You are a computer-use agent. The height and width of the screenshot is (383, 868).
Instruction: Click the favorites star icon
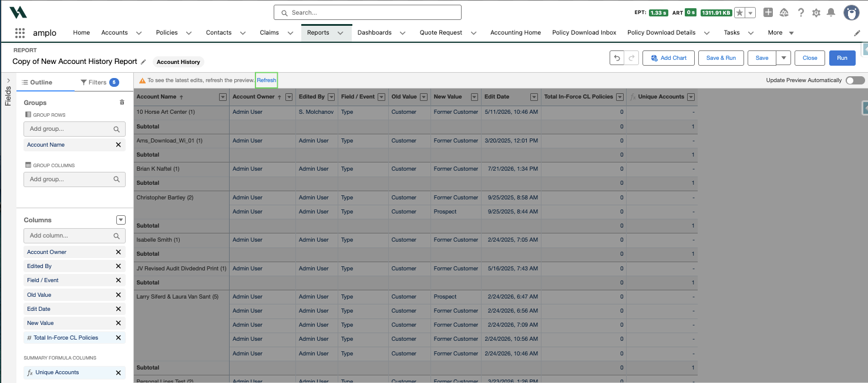[x=740, y=12]
